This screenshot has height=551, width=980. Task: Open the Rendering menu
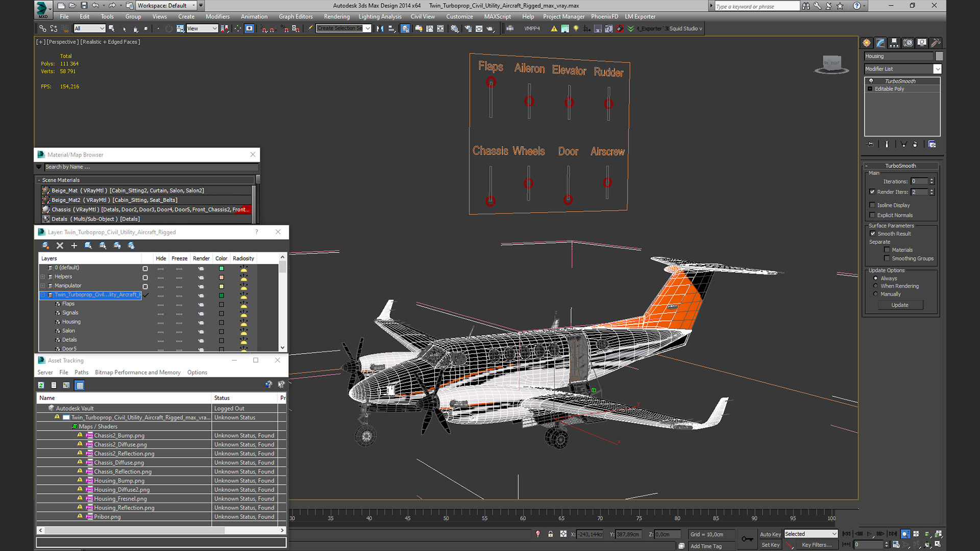pos(336,17)
